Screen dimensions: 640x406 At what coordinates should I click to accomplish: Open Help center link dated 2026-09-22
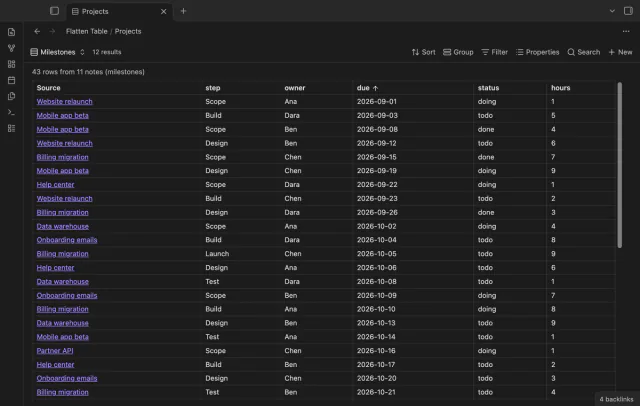click(56, 184)
